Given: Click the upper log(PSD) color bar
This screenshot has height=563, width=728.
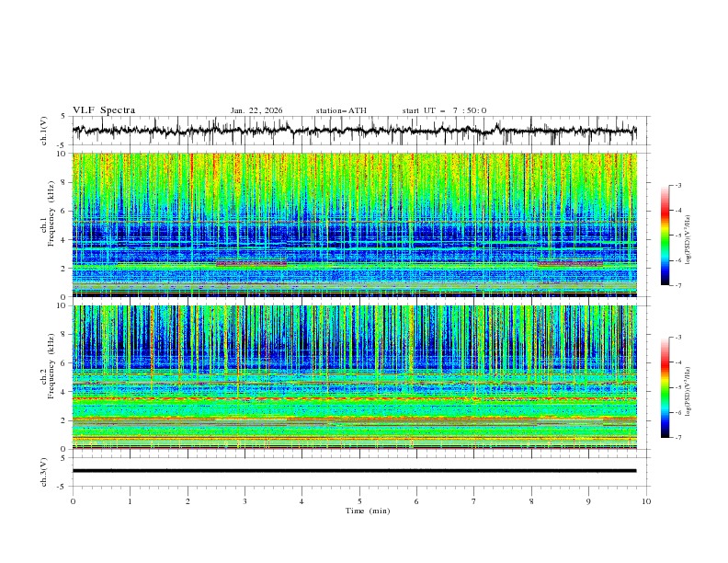Looking at the screenshot, I should pyautogui.click(x=665, y=235).
